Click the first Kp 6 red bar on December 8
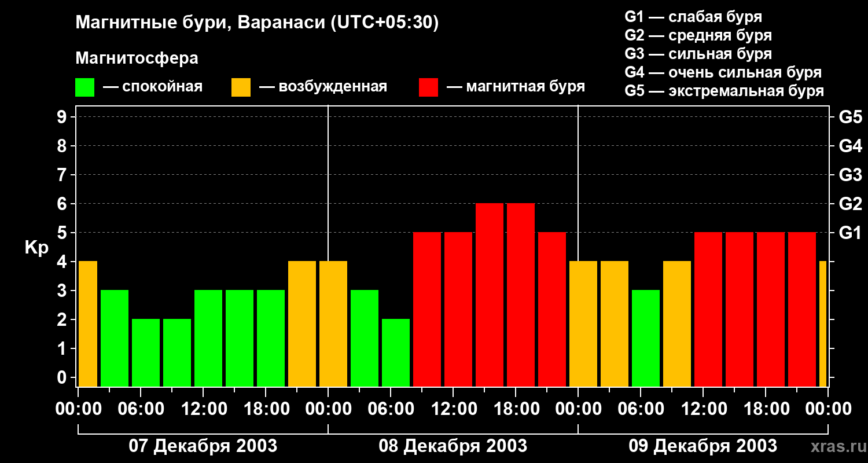Screen dimensions: 868x463 490,295
